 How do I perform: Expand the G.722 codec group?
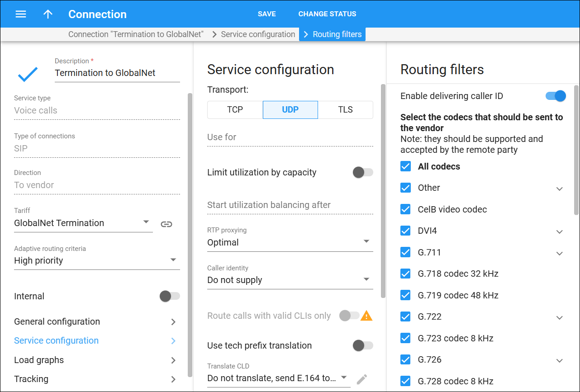[560, 317]
